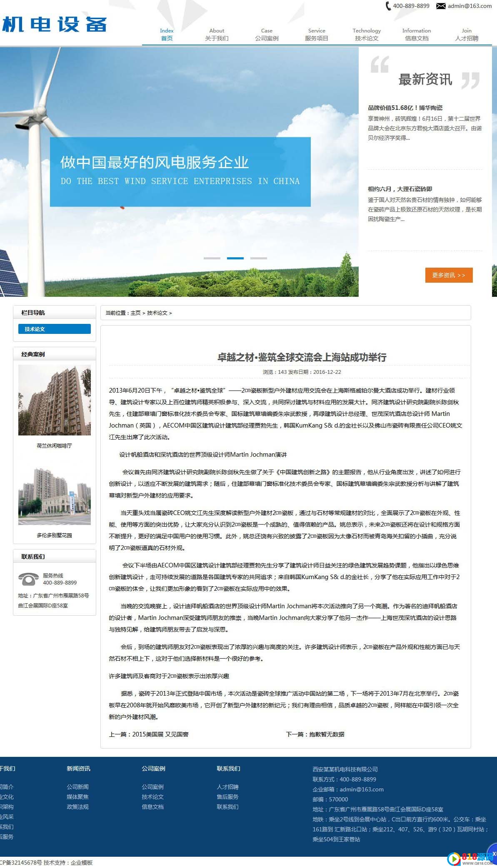Open the Join 人才招聘 menu item

click(467, 35)
